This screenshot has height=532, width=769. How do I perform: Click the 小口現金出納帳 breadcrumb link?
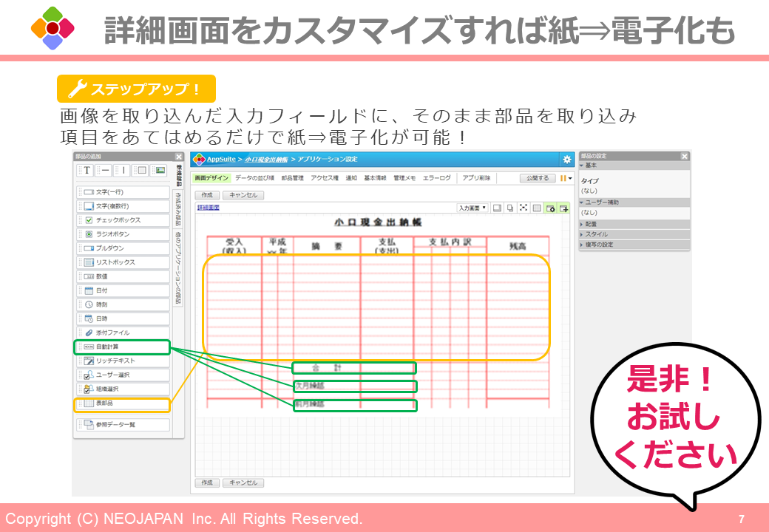(266, 160)
